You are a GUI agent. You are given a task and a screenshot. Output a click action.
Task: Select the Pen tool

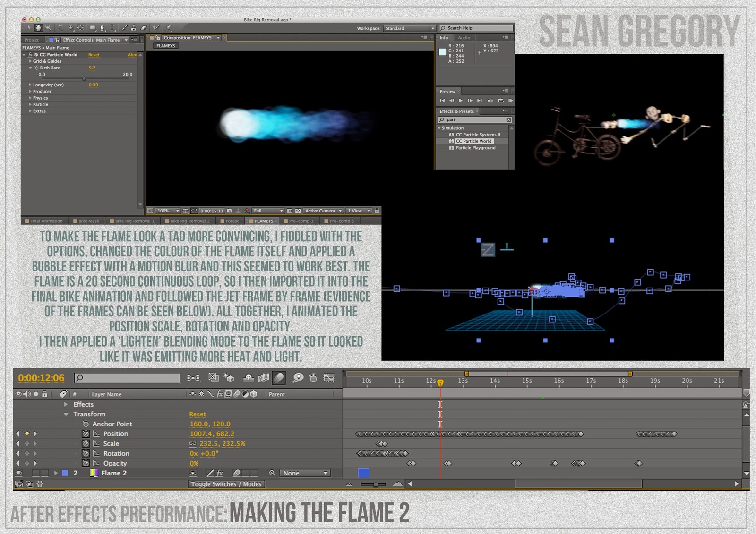coord(103,27)
